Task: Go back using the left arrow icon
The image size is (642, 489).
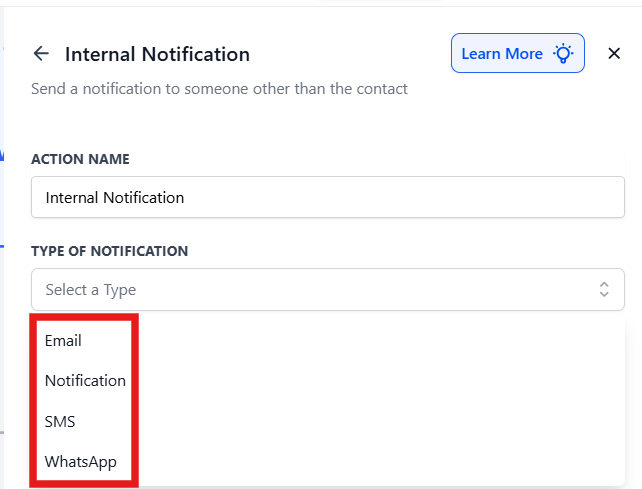Action: [41, 54]
